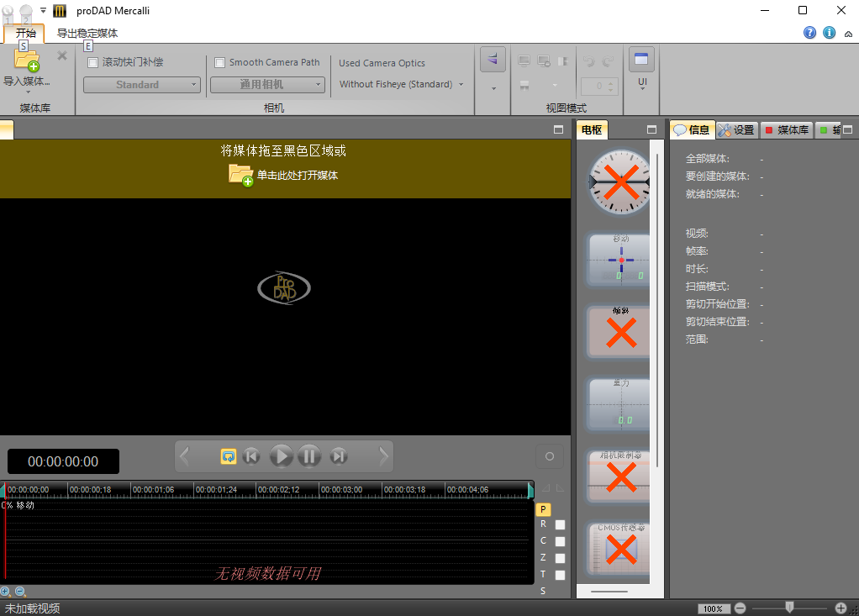Open the 通用相机 dropdown

(267, 85)
